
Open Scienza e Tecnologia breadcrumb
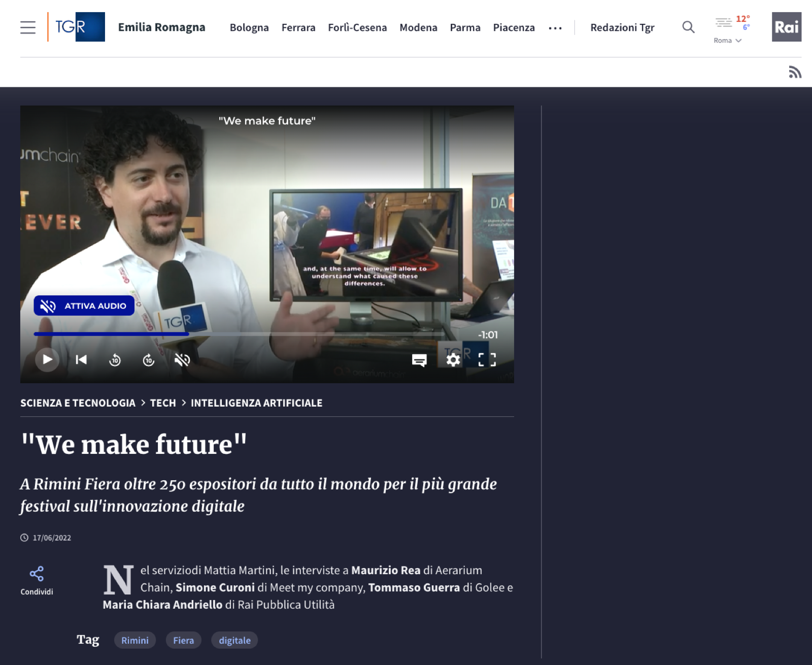(78, 403)
